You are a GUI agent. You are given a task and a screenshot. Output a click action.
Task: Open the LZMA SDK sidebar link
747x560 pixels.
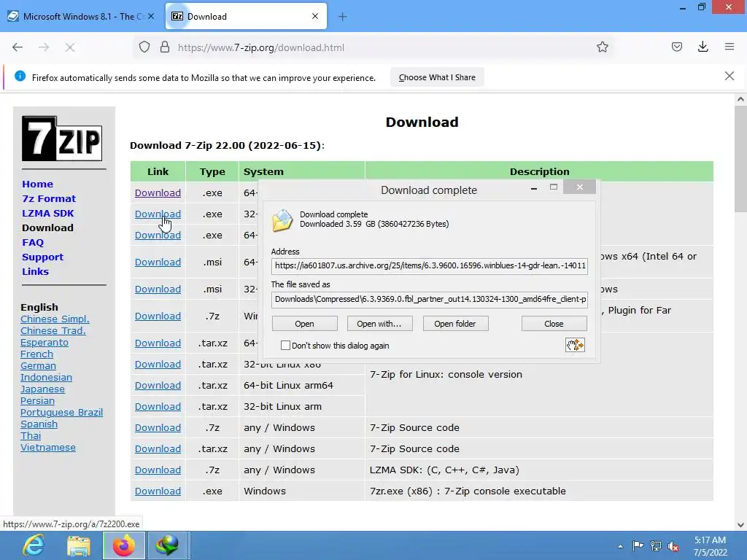click(x=48, y=214)
